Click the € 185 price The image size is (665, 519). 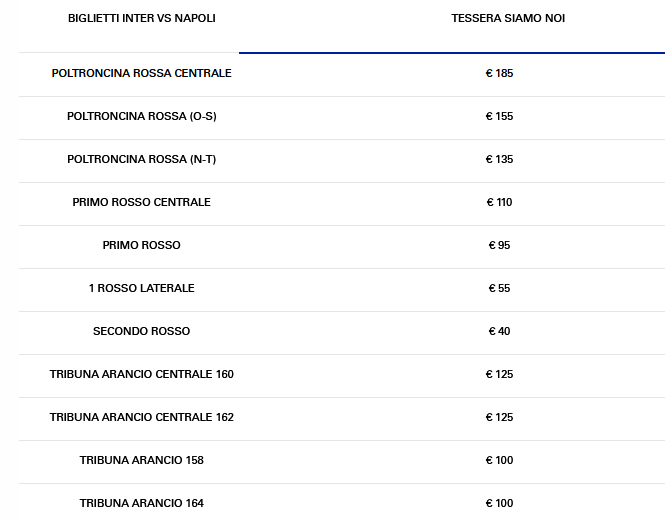(x=499, y=74)
